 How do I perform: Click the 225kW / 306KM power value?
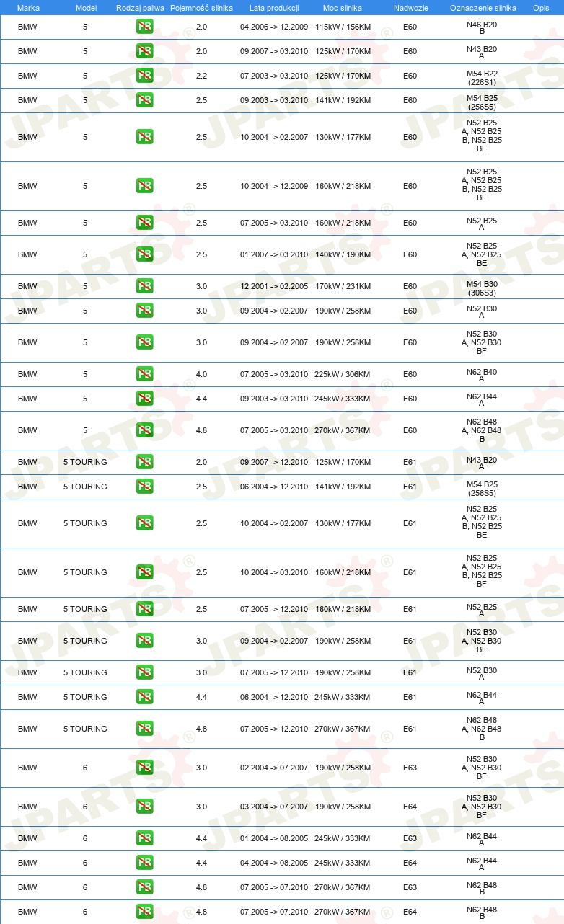[343, 374]
